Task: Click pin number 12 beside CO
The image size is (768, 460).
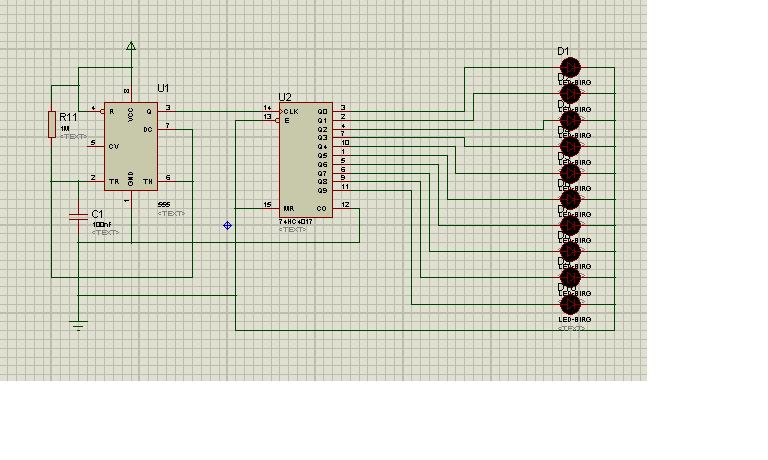Action: 345,205
